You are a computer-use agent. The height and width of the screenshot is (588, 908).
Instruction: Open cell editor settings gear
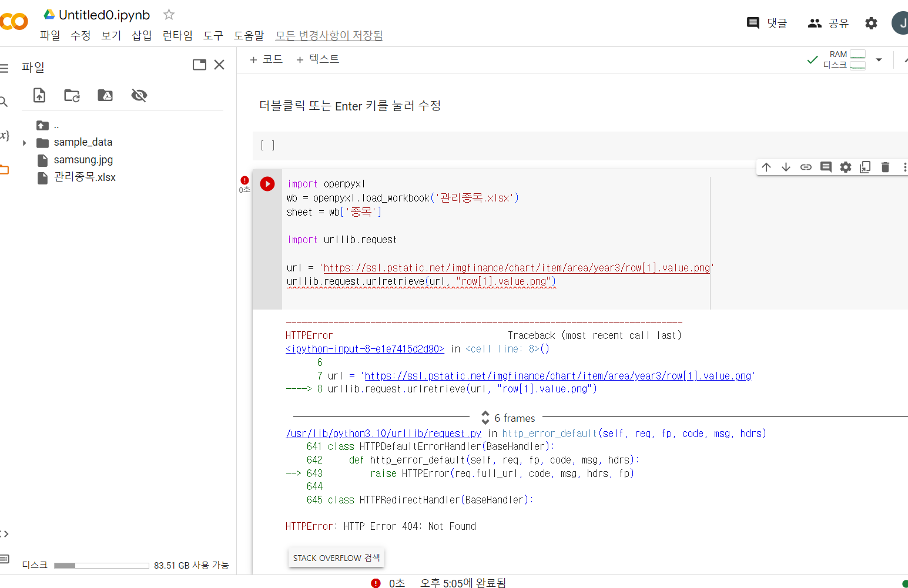pos(846,167)
